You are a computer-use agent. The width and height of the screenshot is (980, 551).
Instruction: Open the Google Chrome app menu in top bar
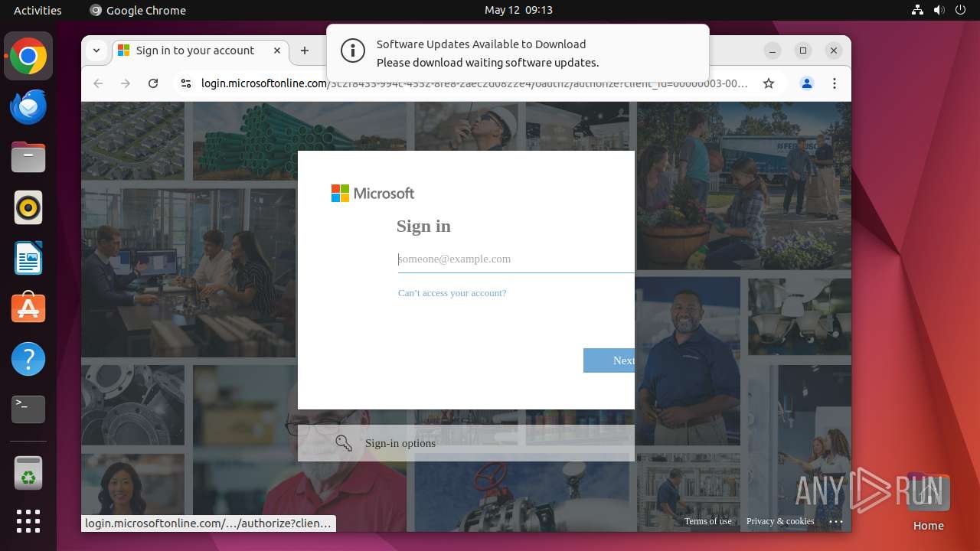138,10
